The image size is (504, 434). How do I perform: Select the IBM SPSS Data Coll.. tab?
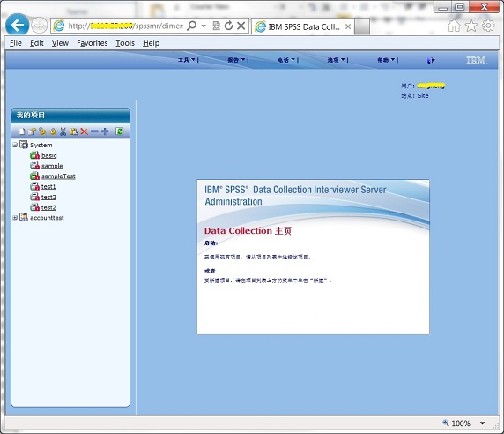pos(303,26)
